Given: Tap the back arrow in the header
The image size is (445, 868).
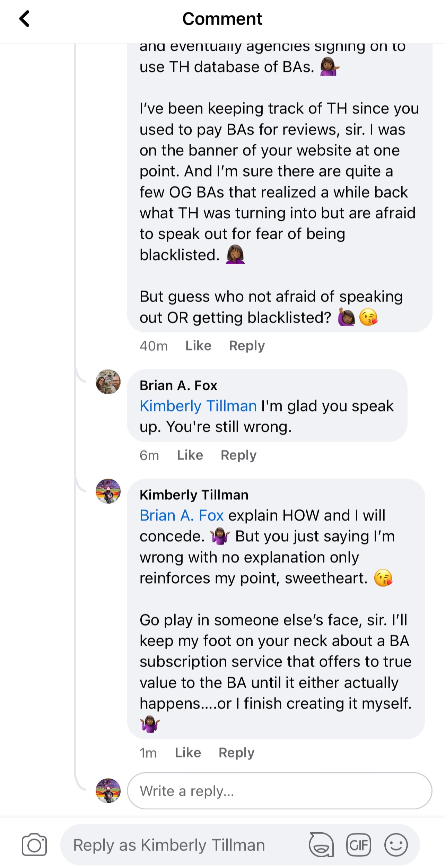Looking at the screenshot, I should tap(24, 19).
